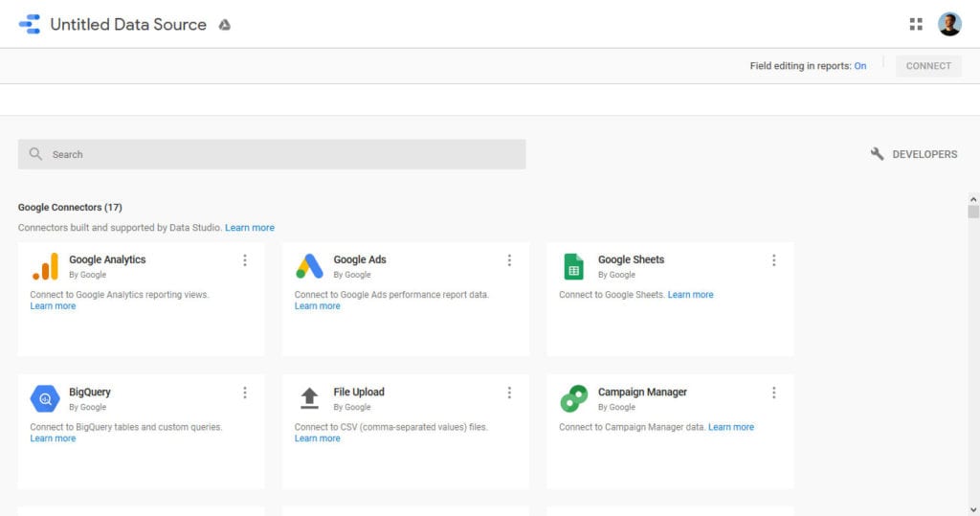This screenshot has height=516, width=980.
Task: Open the Google Analytics card options menu
Action: tap(245, 260)
